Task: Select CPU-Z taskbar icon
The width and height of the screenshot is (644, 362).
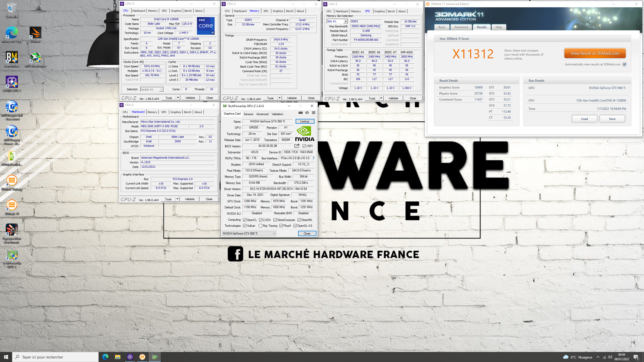Action: click(x=130, y=357)
